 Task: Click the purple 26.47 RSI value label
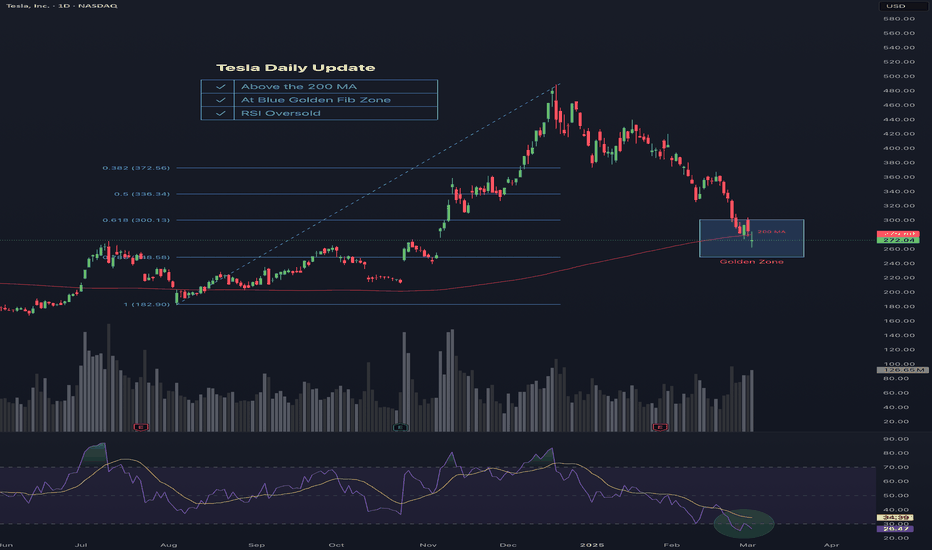pyautogui.click(x=896, y=529)
